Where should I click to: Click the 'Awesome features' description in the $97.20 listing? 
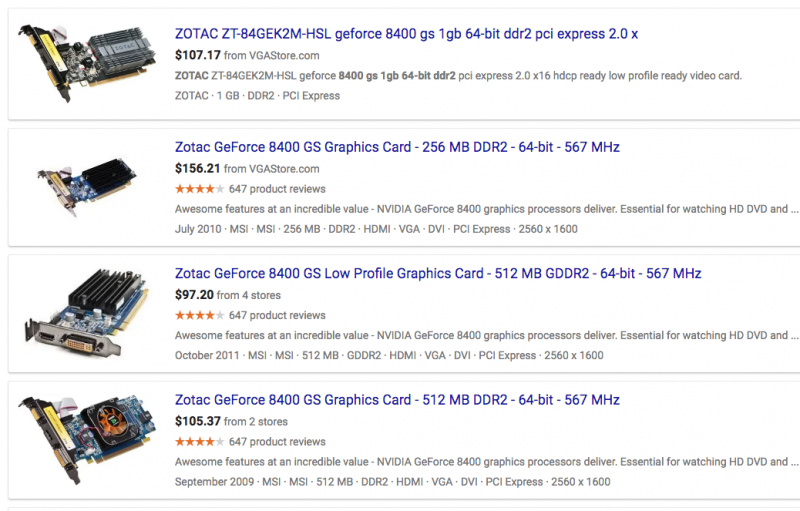(487, 336)
